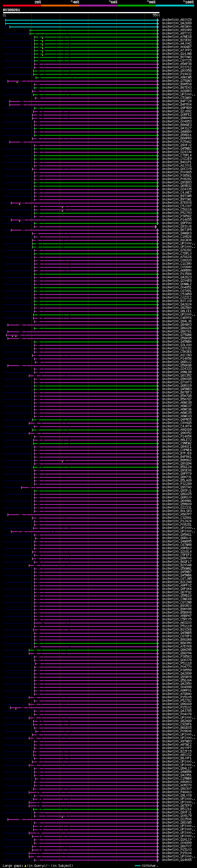Select the query name AV388261
The height and width of the screenshot is (868, 197).
click(11, 10)
